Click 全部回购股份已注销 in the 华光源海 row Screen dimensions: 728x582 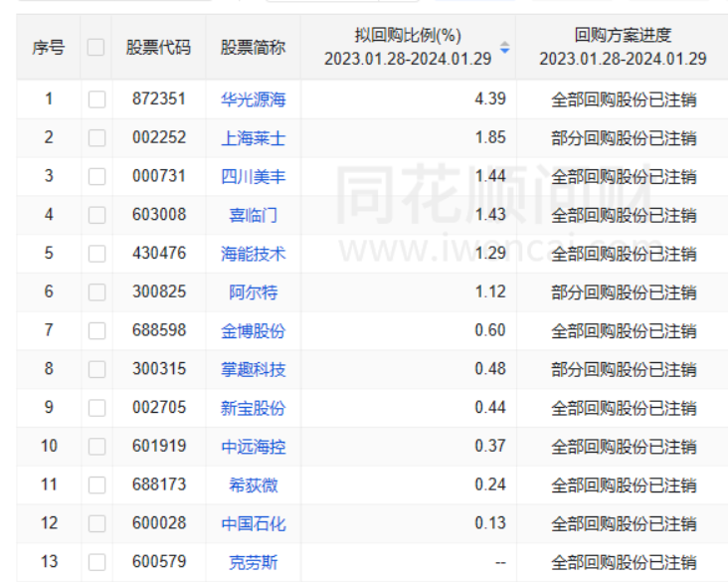[624, 99]
